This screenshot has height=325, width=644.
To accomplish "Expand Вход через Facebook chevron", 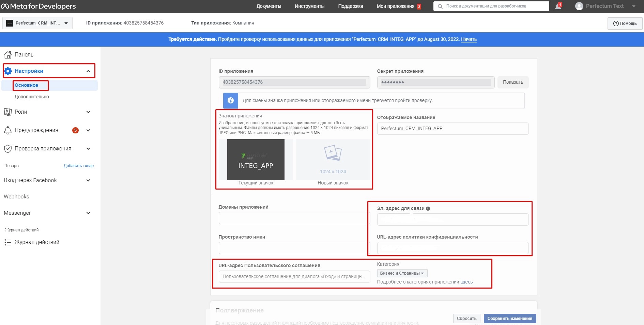I will click(88, 180).
